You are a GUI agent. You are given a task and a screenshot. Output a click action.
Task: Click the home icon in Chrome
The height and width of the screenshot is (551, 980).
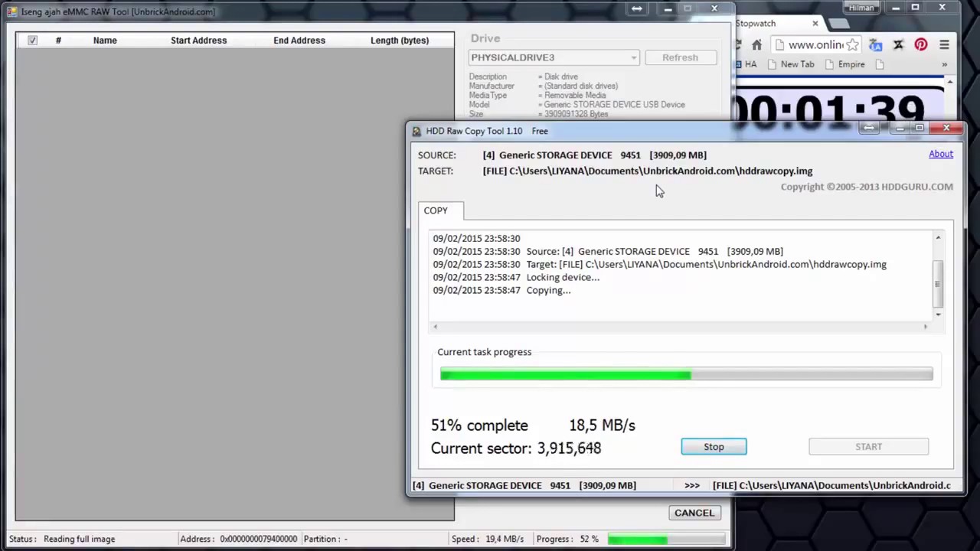[x=756, y=45]
